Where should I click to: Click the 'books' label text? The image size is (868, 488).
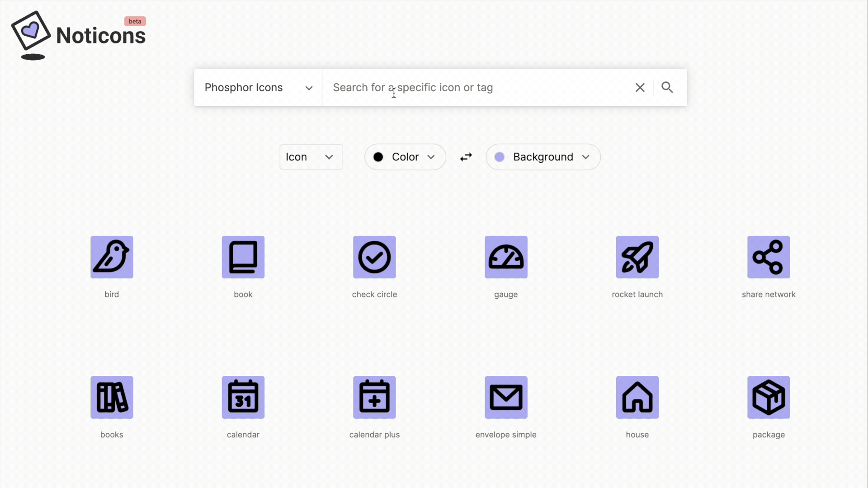coord(112,435)
